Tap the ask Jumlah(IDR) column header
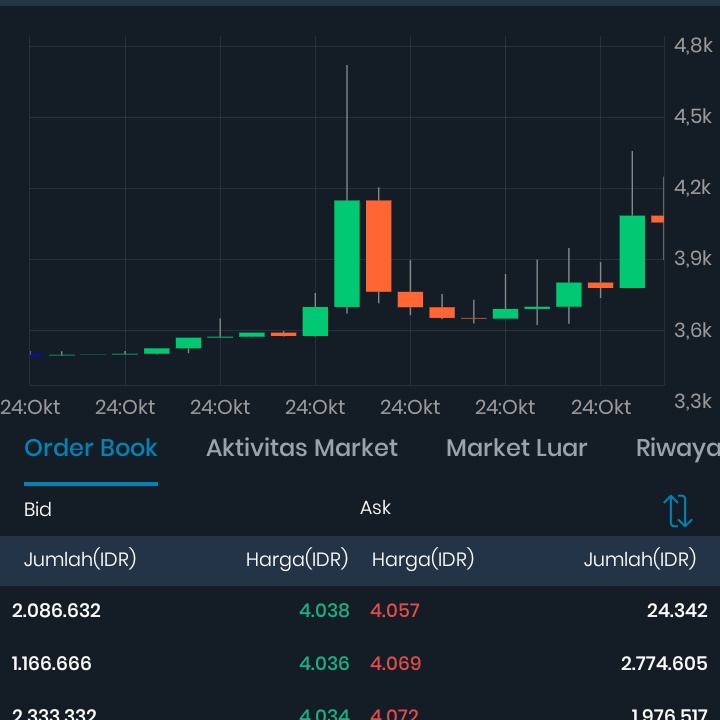Viewport: 720px width, 720px height. [x=640, y=559]
